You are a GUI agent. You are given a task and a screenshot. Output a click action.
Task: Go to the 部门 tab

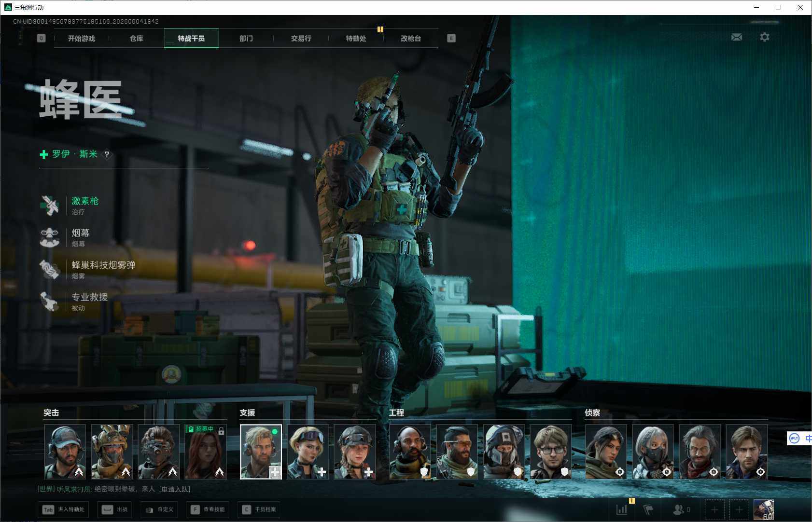tap(246, 39)
